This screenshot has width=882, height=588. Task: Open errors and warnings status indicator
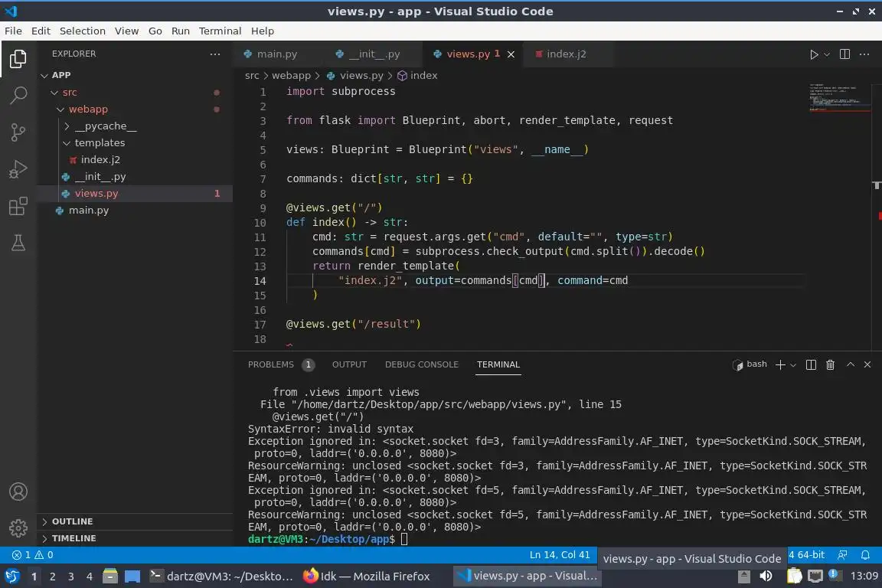[x=33, y=555]
